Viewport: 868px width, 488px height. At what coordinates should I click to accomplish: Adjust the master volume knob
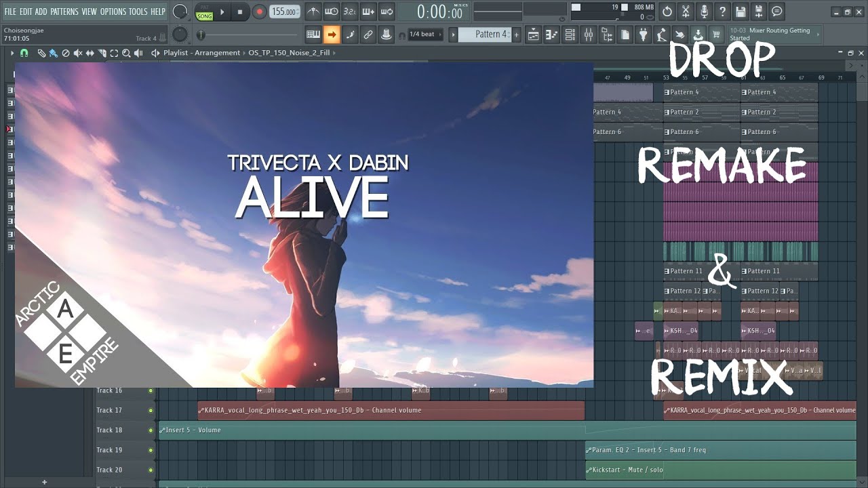[180, 12]
